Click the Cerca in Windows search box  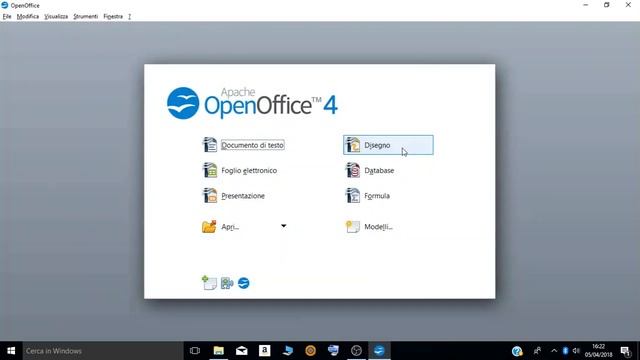(x=102, y=351)
